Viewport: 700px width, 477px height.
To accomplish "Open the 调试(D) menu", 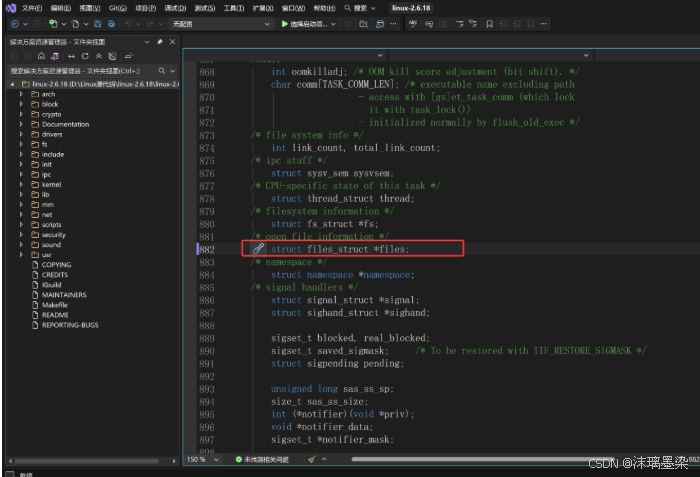I will 175,8.
